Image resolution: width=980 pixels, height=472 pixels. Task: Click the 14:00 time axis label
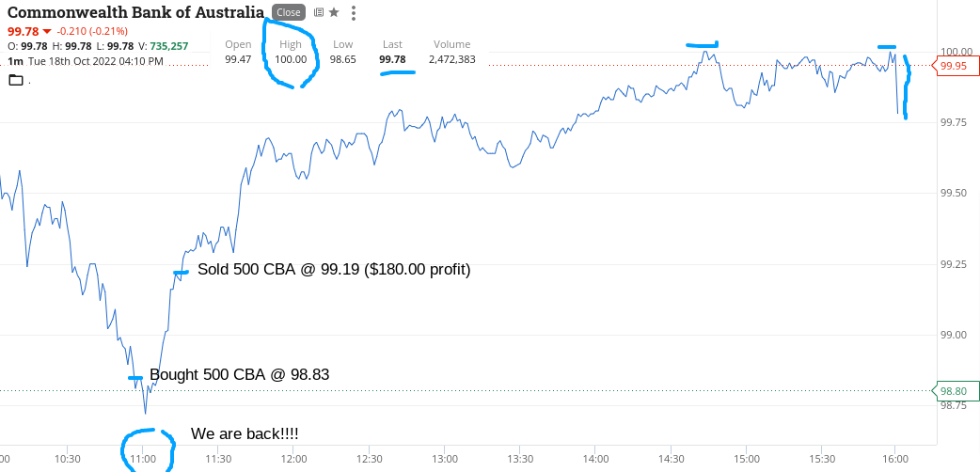(x=595, y=459)
